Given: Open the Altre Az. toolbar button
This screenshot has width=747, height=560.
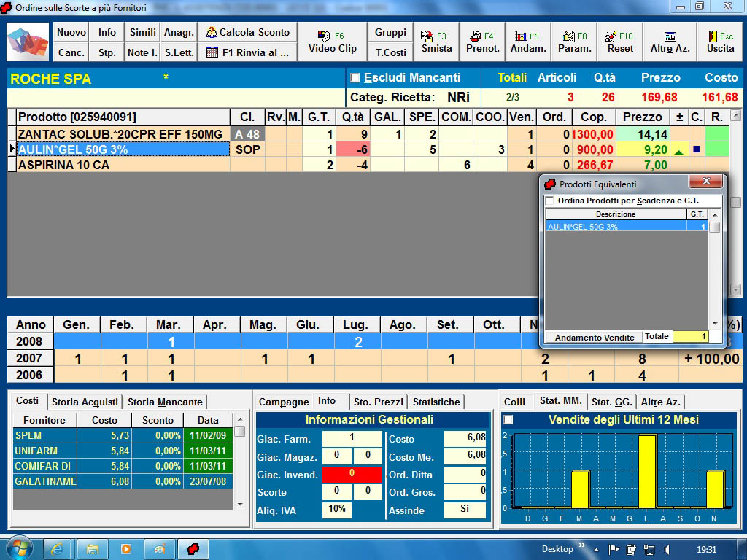Looking at the screenshot, I should (670, 42).
